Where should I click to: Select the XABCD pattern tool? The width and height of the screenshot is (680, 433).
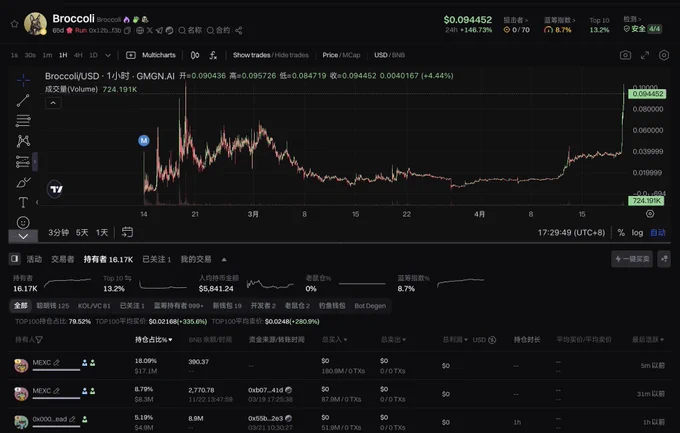tap(23, 141)
